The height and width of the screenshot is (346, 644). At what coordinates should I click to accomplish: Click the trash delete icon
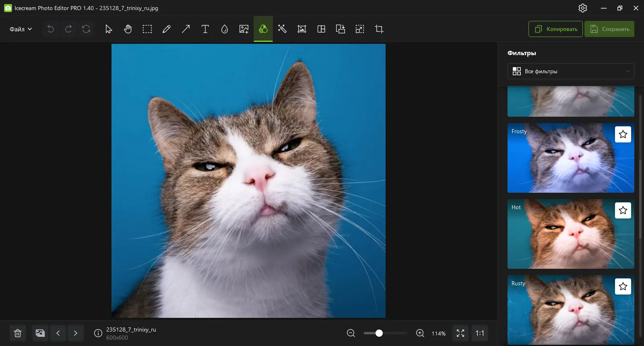tap(18, 333)
